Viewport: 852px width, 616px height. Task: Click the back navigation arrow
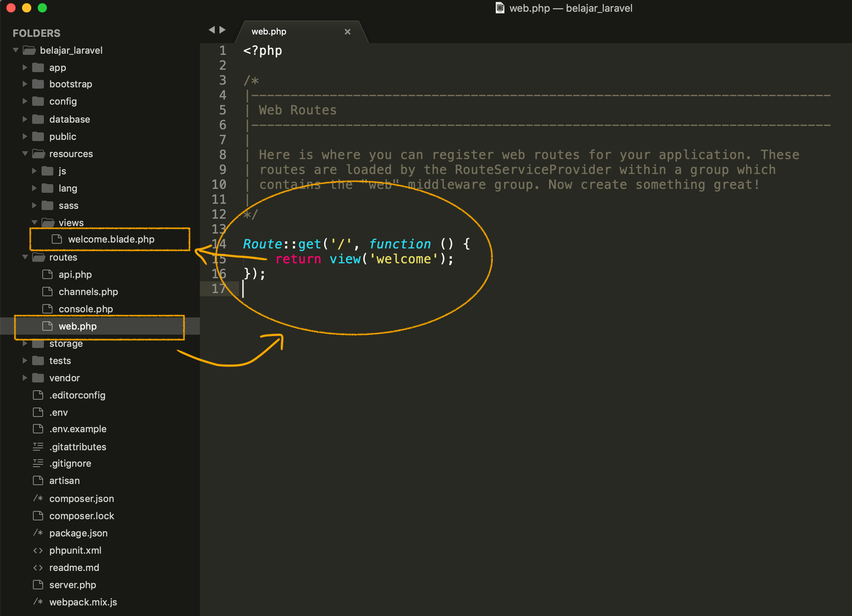pyautogui.click(x=212, y=30)
